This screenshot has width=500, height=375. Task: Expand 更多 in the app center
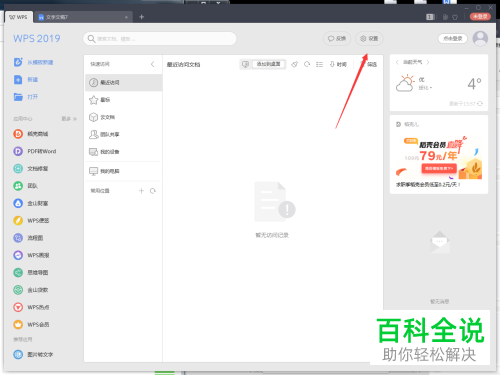(x=69, y=119)
